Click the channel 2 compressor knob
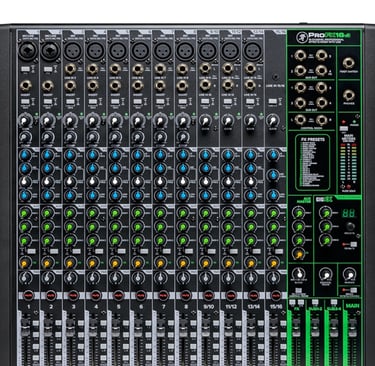 [48, 137]
